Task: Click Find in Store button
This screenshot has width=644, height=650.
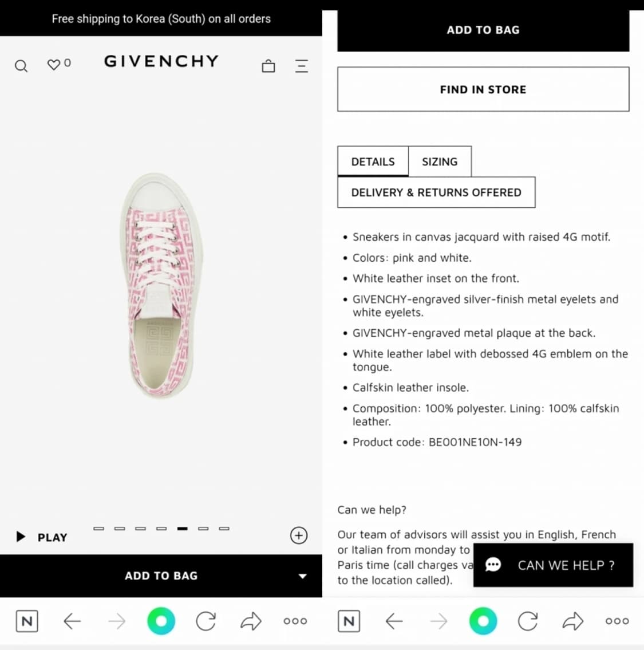Action: tap(483, 89)
